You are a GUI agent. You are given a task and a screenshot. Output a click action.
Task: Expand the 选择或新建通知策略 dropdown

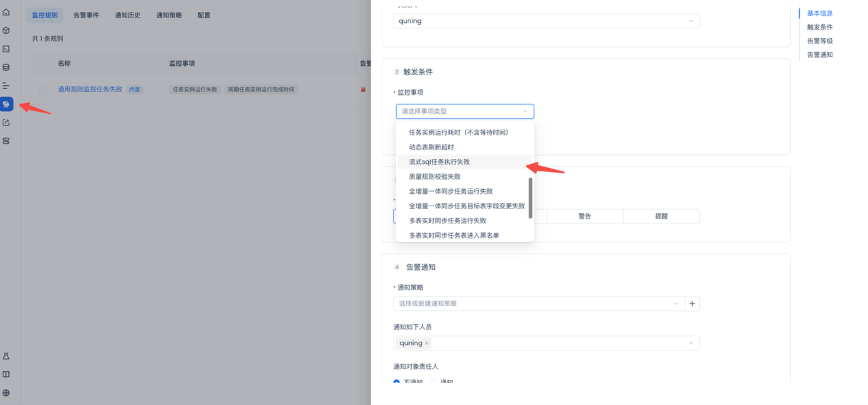coord(539,303)
